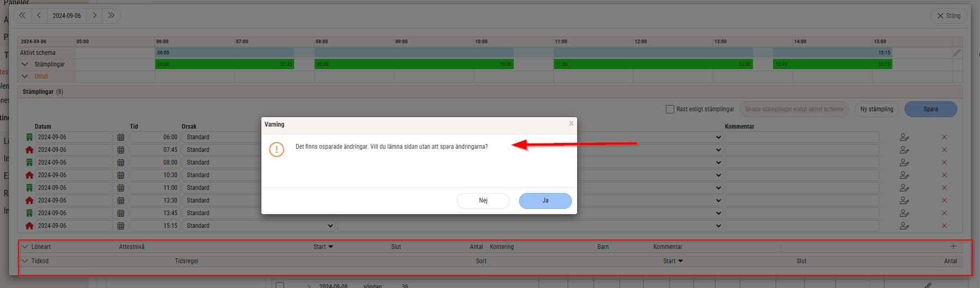Click user-edit icon on 08:00 row
Viewport: 980px width, 288px height.
(x=904, y=162)
